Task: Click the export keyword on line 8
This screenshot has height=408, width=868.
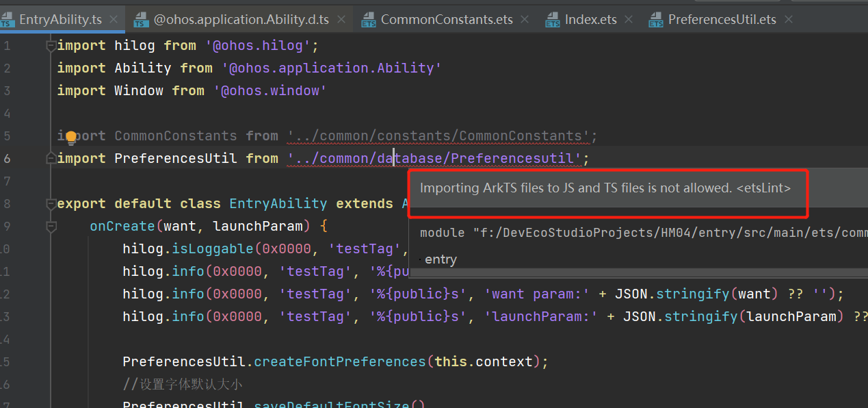Action: point(82,204)
